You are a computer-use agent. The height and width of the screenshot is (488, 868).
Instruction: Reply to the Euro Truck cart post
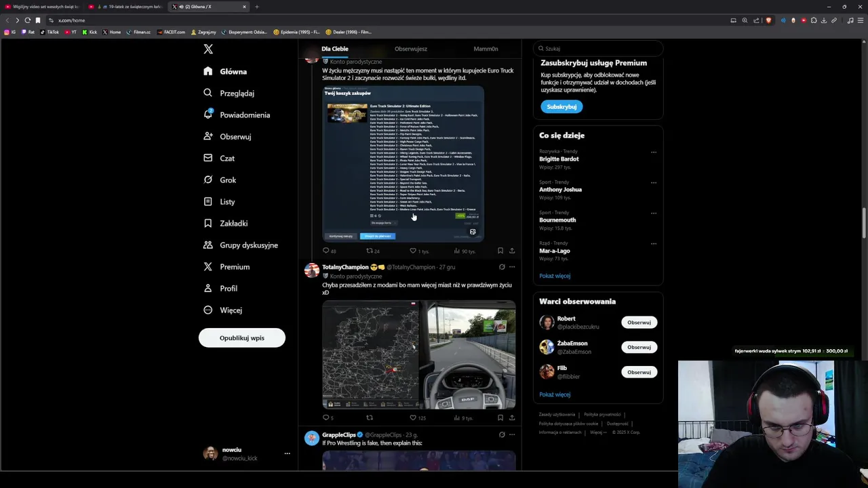[x=330, y=251]
